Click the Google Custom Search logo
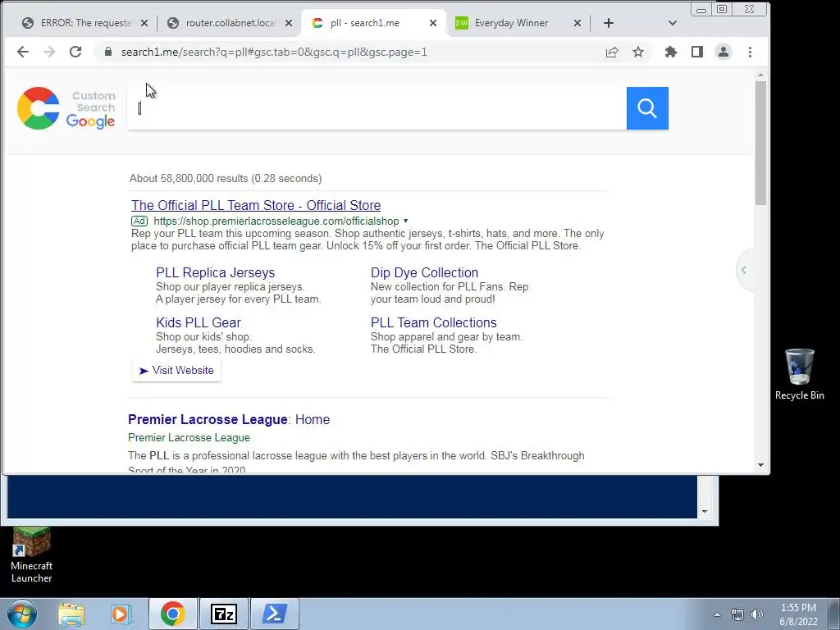This screenshot has width=840, height=630. pos(66,108)
